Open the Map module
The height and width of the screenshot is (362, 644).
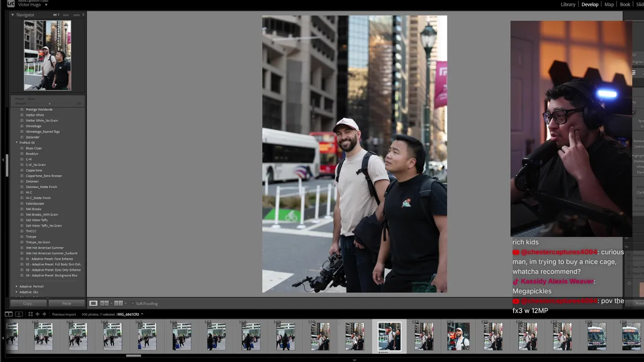[609, 5]
